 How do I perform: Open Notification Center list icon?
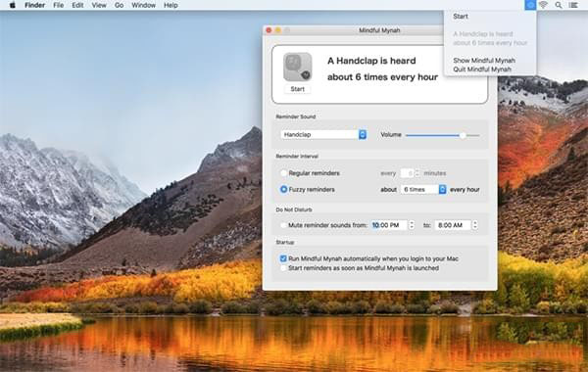573,5
